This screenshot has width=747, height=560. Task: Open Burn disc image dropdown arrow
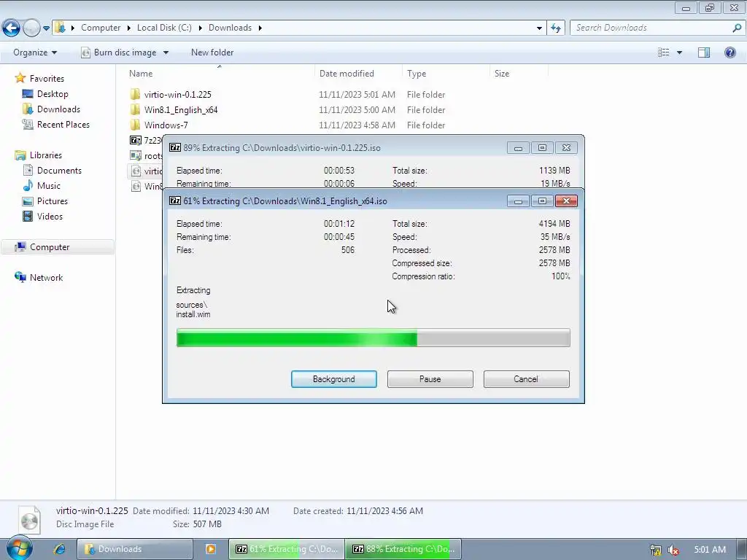pyautogui.click(x=166, y=52)
